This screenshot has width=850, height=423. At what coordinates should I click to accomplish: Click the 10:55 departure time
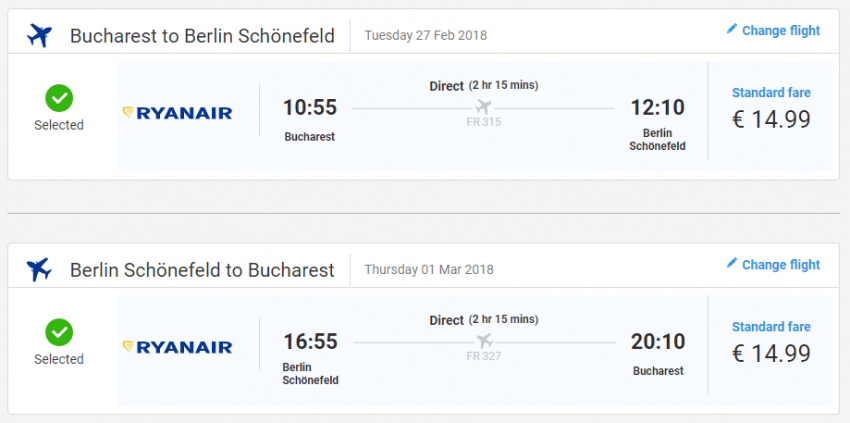pyautogui.click(x=310, y=107)
